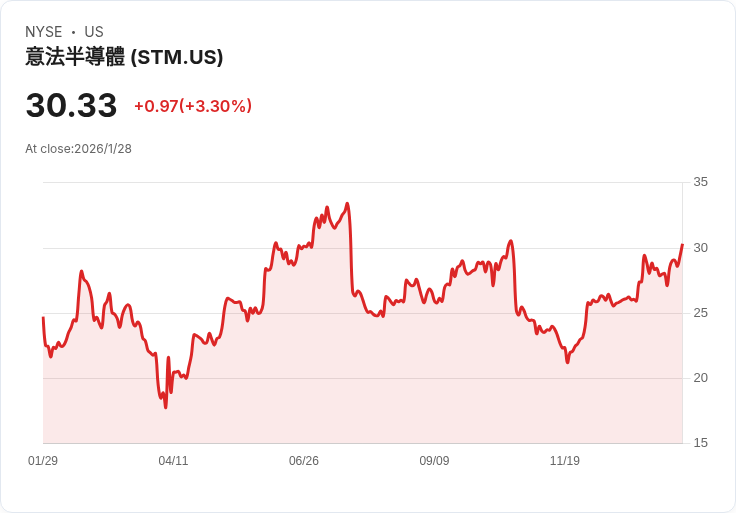The width and height of the screenshot is (736, 513).
Task: Click the NYSE exchange label
Action: (x=44, y=32)
